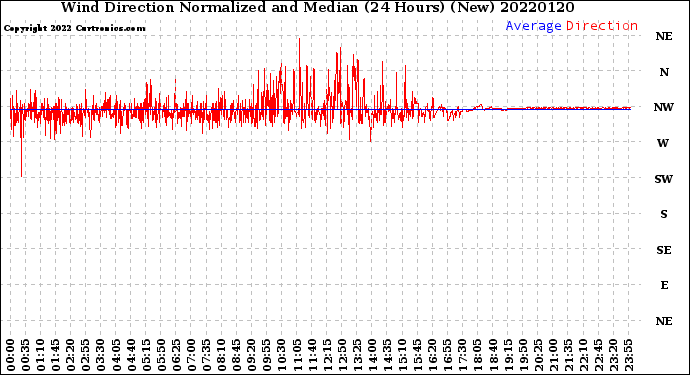The height and width of the screenshot is (375, 690).
Task: Click the 02:55 time label
Action: [86, 355]
